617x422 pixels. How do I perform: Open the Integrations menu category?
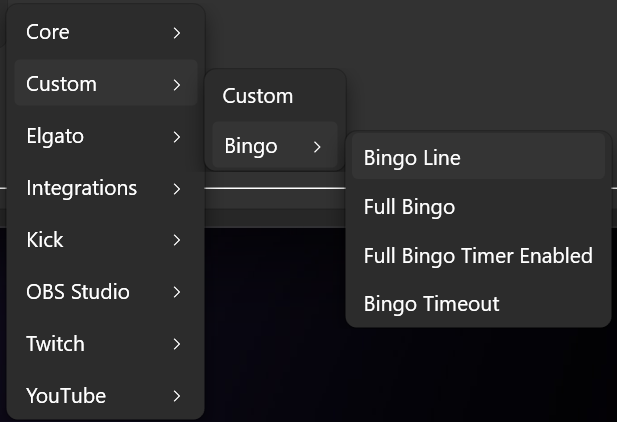pos(81,188)
